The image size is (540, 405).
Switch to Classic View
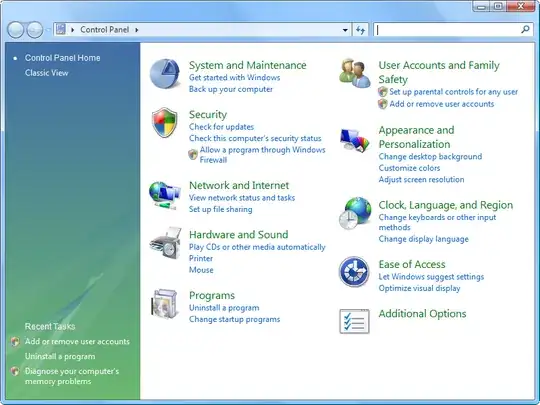[46, 73]
